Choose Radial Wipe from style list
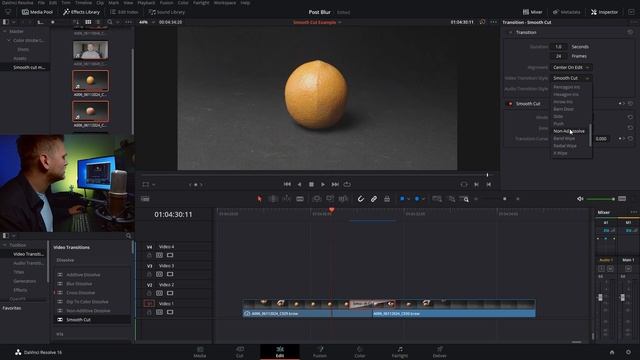Screen dimensions: 640x360 tap(565, 146)
